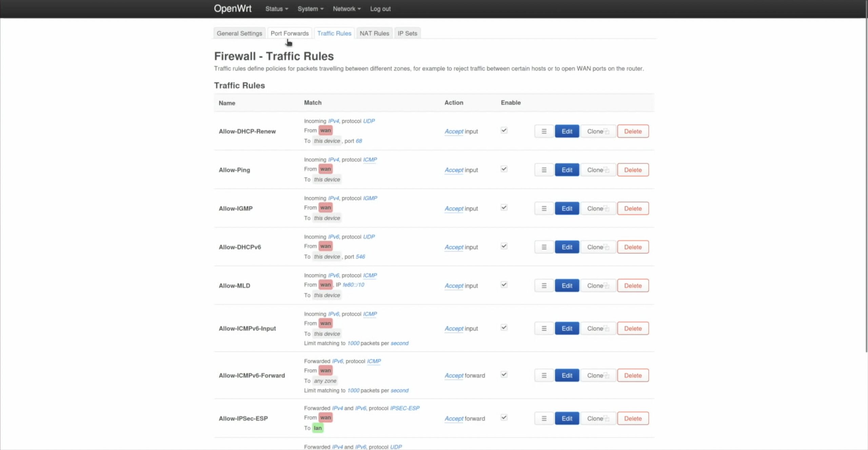The image size is (868, 450).
Task: Disable the Allow-DHCP-Renew rule checkbox
Action: (504, 130)
